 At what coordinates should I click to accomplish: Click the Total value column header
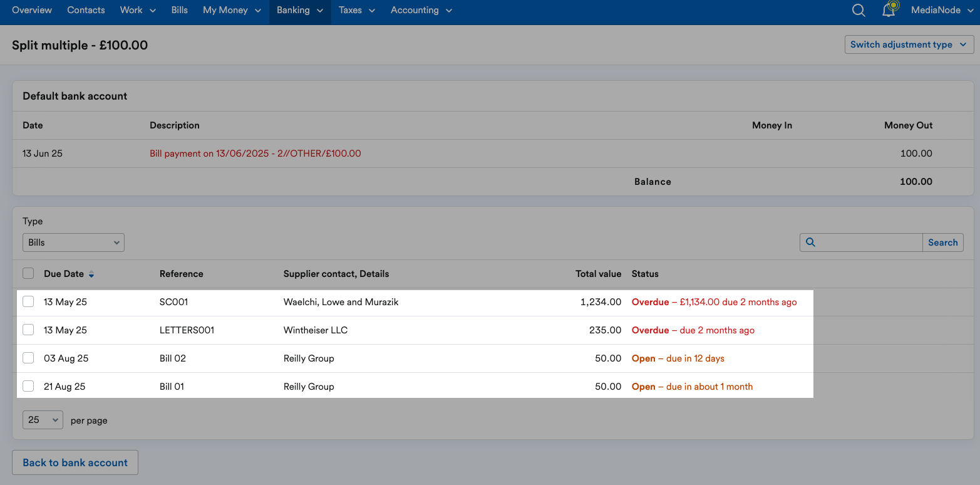pyautogui.click(x=599, y=274)
